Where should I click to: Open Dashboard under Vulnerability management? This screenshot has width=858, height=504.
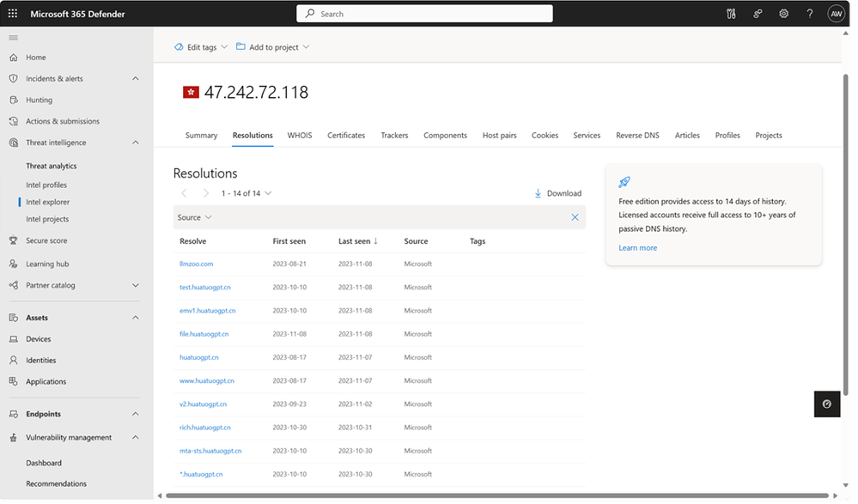pos(44,464)
